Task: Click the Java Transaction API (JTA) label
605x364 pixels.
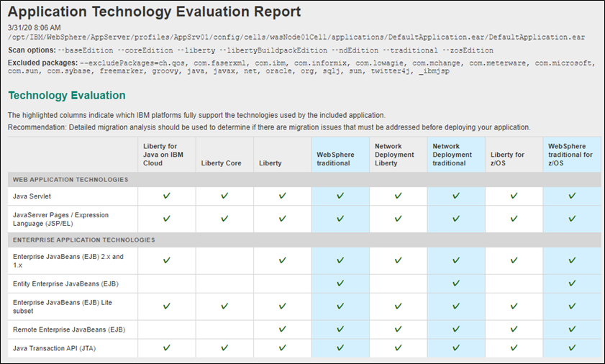Action: click(x=54, y=348)
